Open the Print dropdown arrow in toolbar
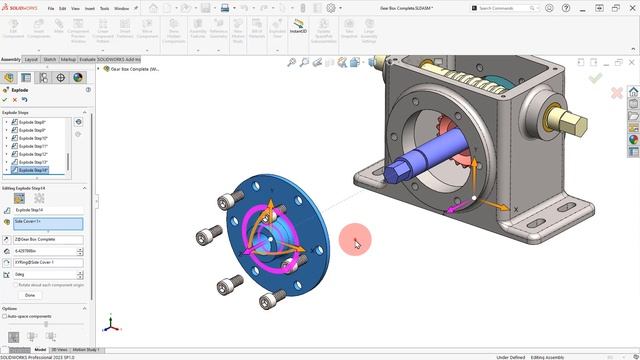Screen dimensions: 640x360 tap(234, 8)
